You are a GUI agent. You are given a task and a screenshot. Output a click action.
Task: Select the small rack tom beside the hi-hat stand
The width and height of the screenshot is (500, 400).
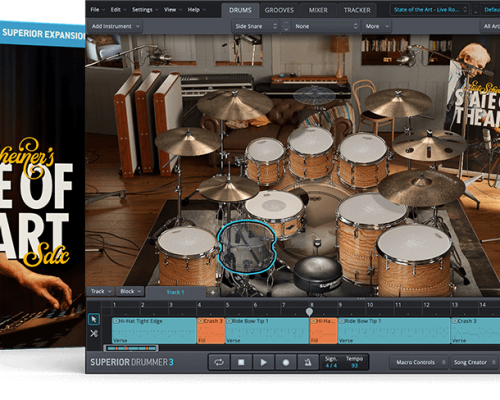tap(265, 160)
